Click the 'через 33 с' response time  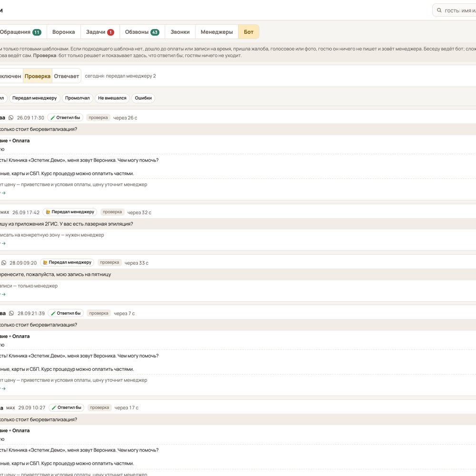coord(136,263)
